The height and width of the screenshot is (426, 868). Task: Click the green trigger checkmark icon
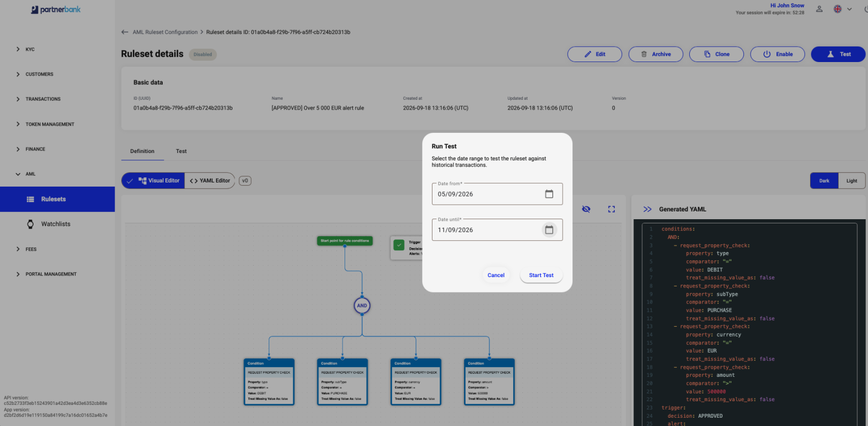tap(399, 245)
